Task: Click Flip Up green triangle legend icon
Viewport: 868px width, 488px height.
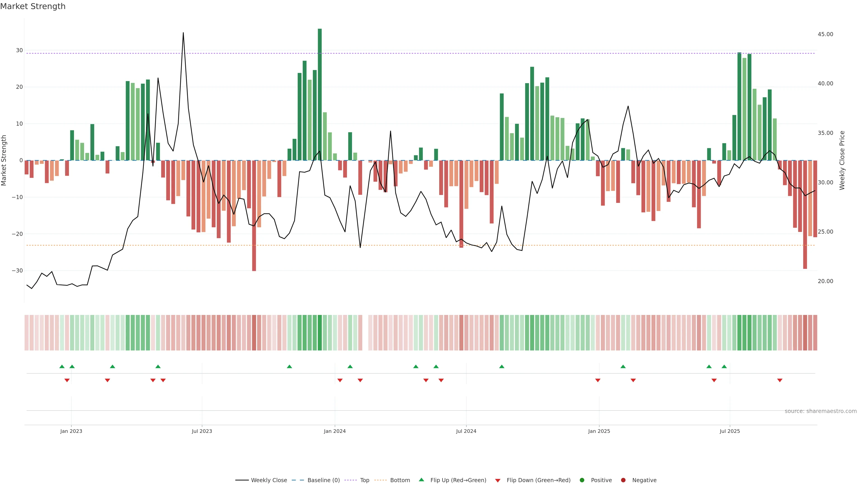Action: pyautogui.click(x=421, y=480)
